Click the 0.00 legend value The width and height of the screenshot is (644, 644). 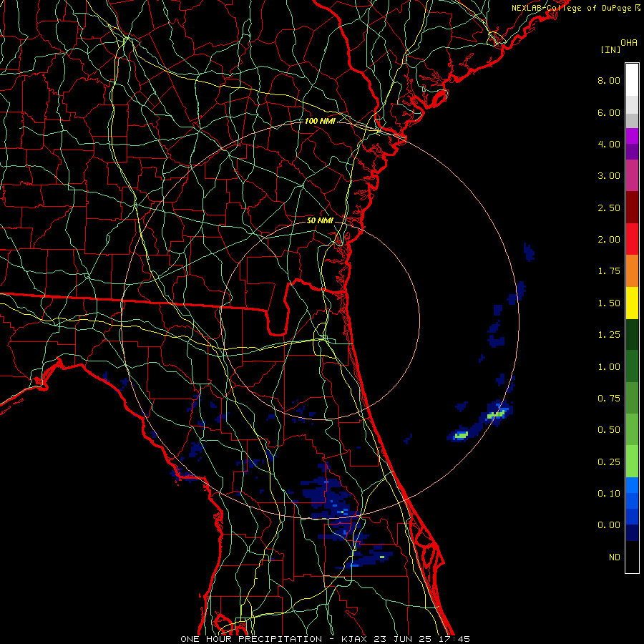[609, 525]
